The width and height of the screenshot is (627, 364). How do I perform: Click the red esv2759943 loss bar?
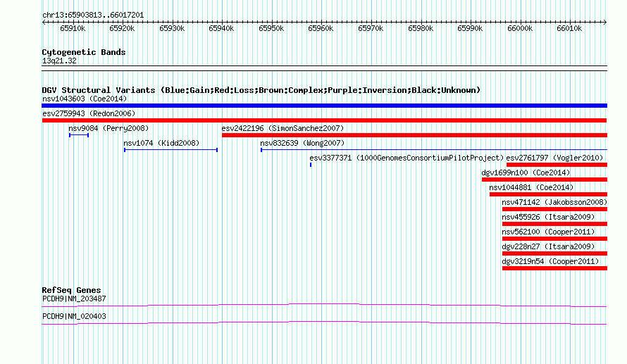324,120
